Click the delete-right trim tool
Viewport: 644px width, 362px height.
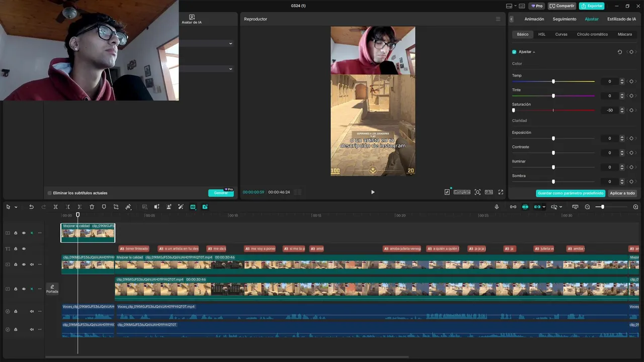[x=79, y=207]
